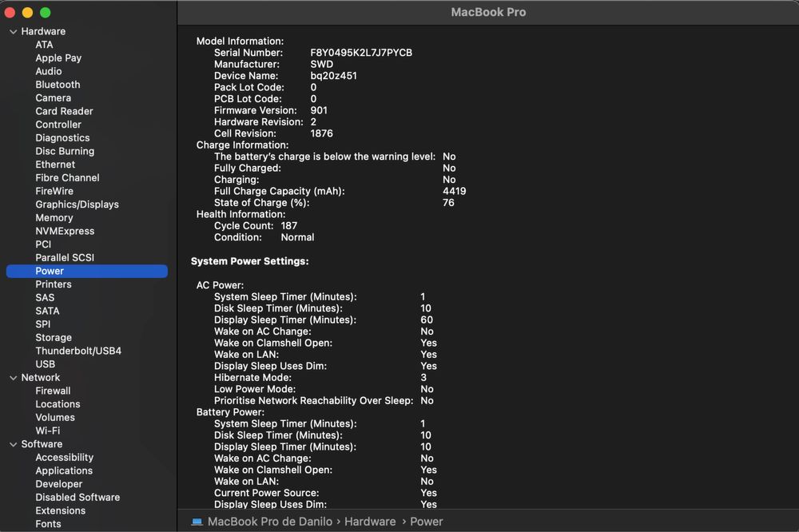Click Network section header label
799x532 pixels.
[40, 378]
